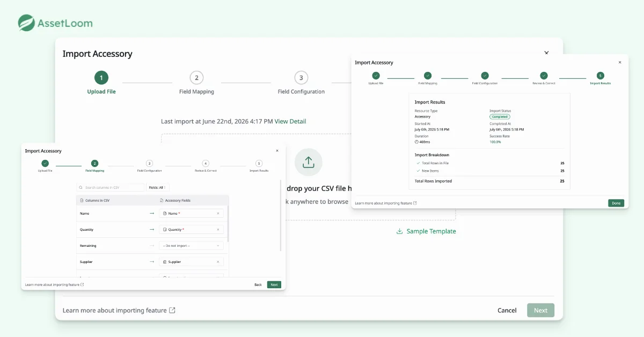Open the Name accessory field combo box
Image resolution: width=644 pixels, height=337 pixels.
pos(191,214)
